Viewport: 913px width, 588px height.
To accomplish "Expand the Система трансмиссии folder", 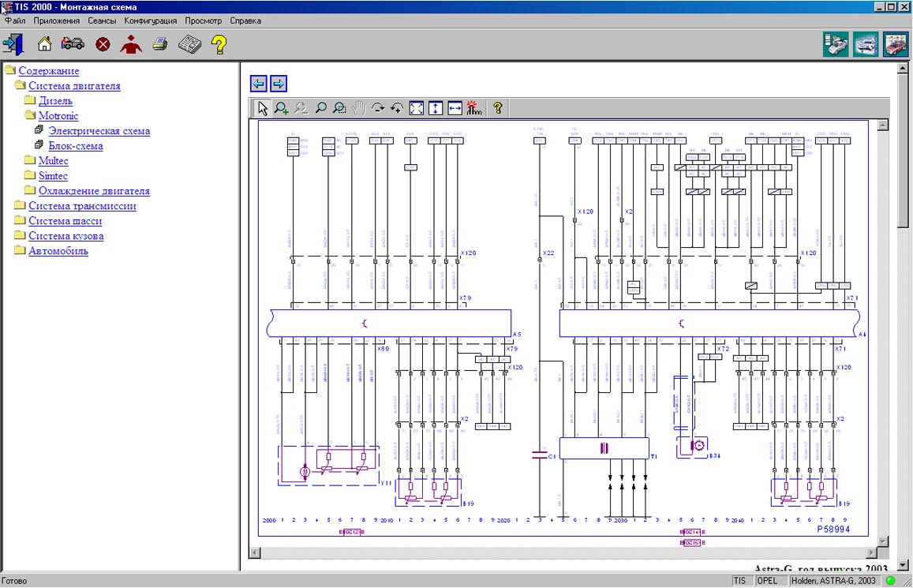I will (82, 206).
